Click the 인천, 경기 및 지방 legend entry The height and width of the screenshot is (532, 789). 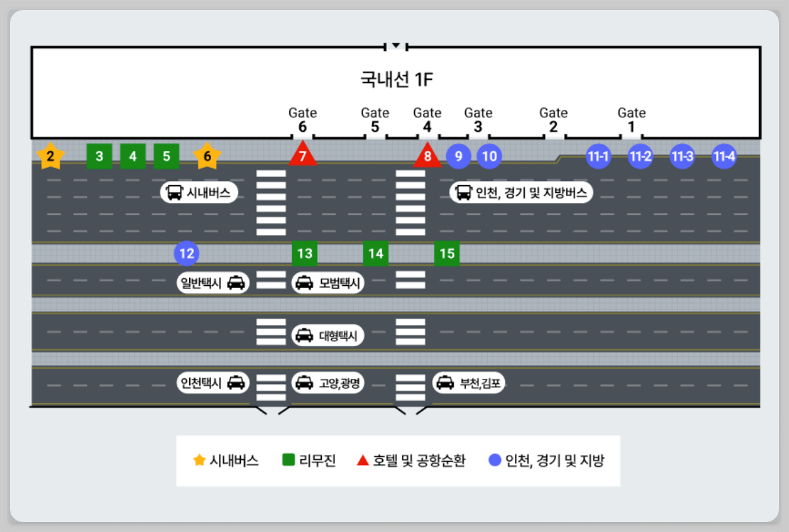click(547, 460)
